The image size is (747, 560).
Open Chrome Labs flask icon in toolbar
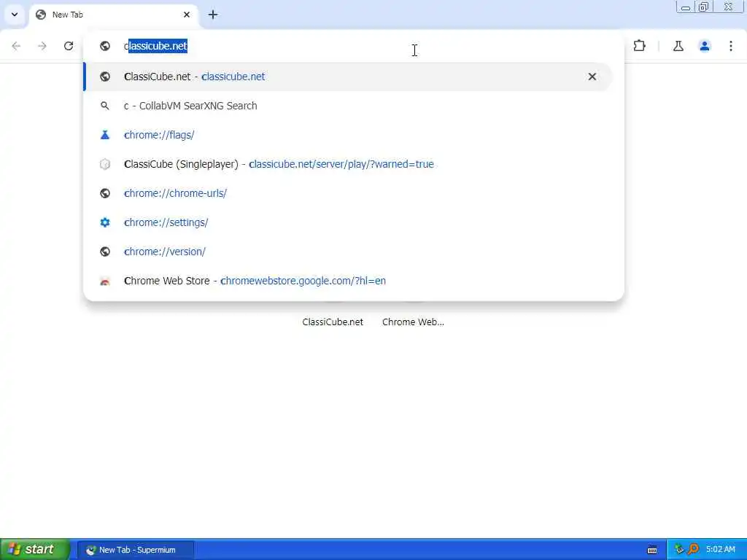click(678, 46)
